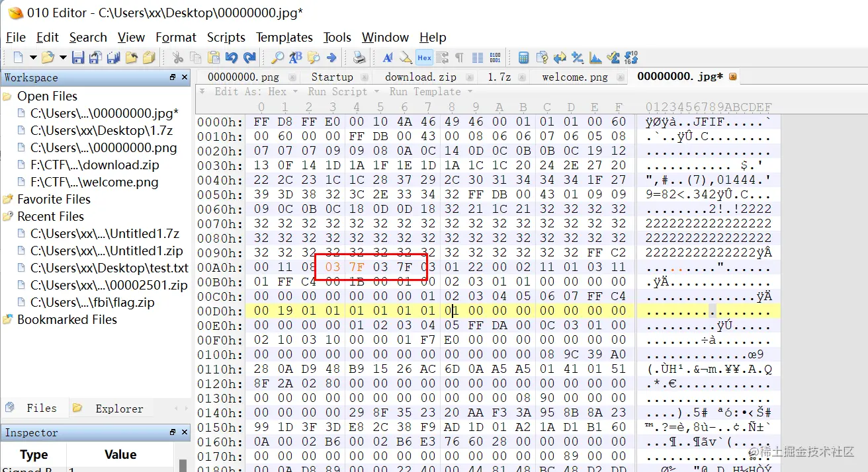This screenshot has height=472, width=868.
Task: Click the Cut scissors icon
Action: coord(178,58)
